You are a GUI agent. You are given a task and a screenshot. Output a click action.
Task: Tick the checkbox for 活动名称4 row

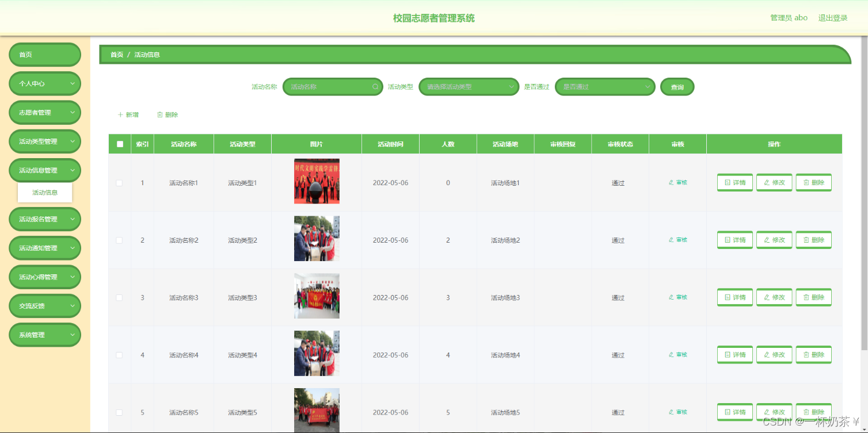click(x=120, y=355)
